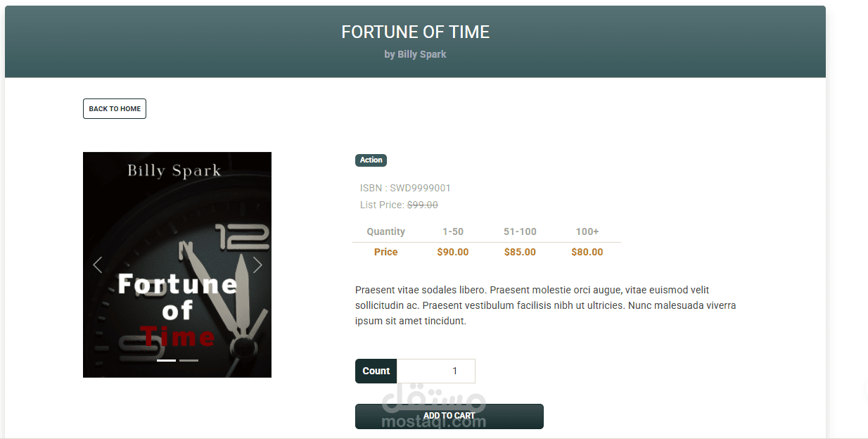
Task: Open the Fortune of Time cover image
Action: coord(177,265)
